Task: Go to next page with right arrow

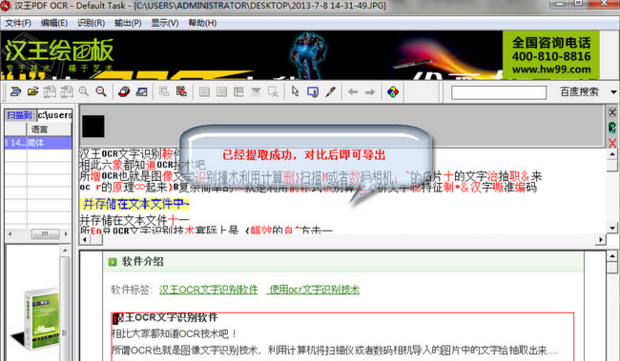Action: [x=370, y=92]
